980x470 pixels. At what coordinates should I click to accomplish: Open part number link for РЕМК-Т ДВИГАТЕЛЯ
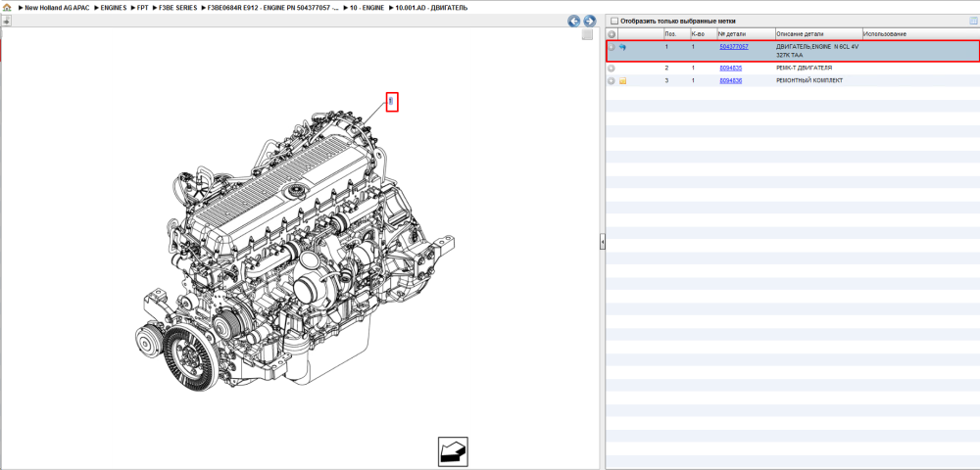pyautogui.click(x=731, y=68)
